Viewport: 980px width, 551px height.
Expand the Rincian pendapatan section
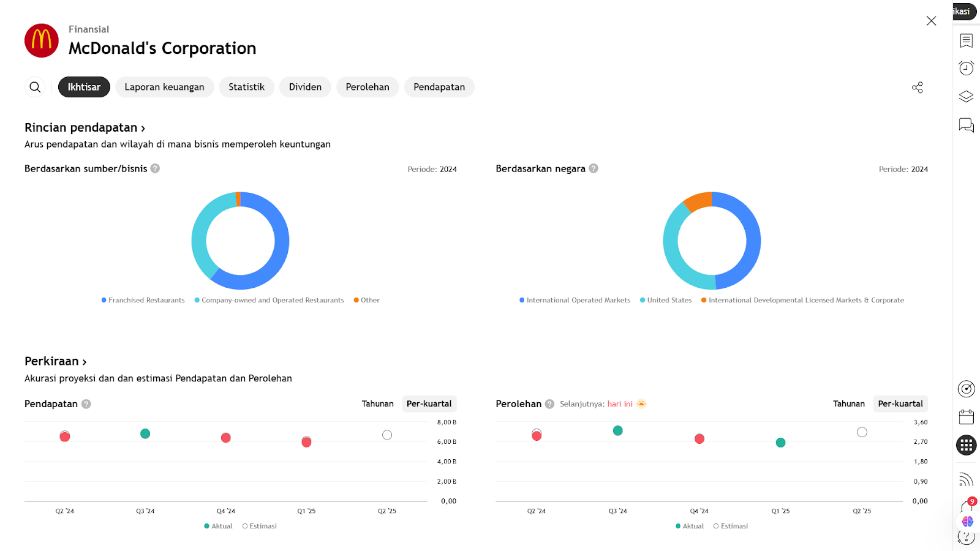tap(85, 128)
